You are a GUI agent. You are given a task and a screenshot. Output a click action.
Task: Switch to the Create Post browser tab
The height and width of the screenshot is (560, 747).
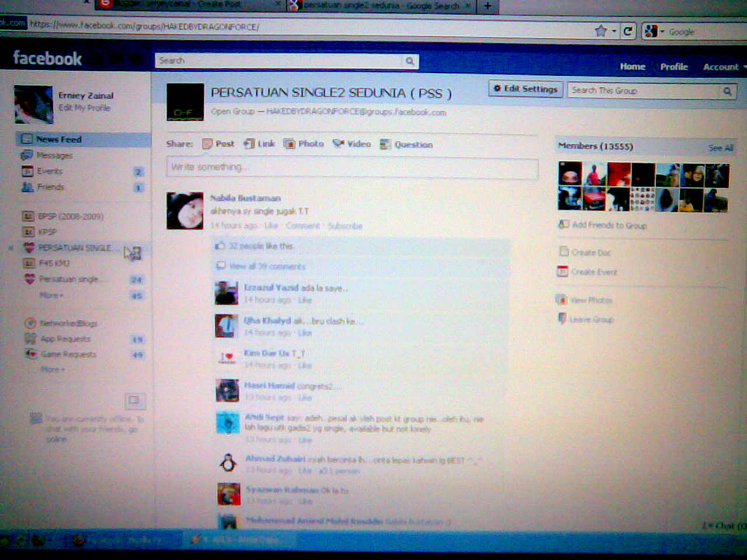coord(190,5)
